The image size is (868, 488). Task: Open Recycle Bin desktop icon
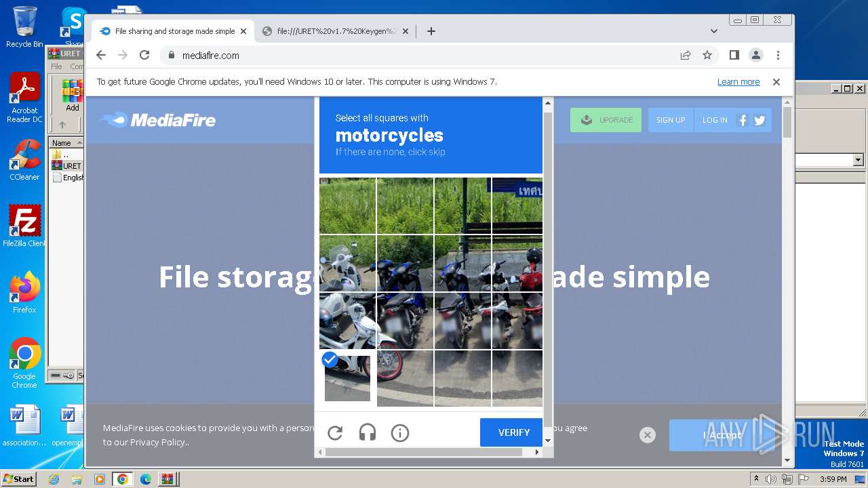tap(24, 27)
